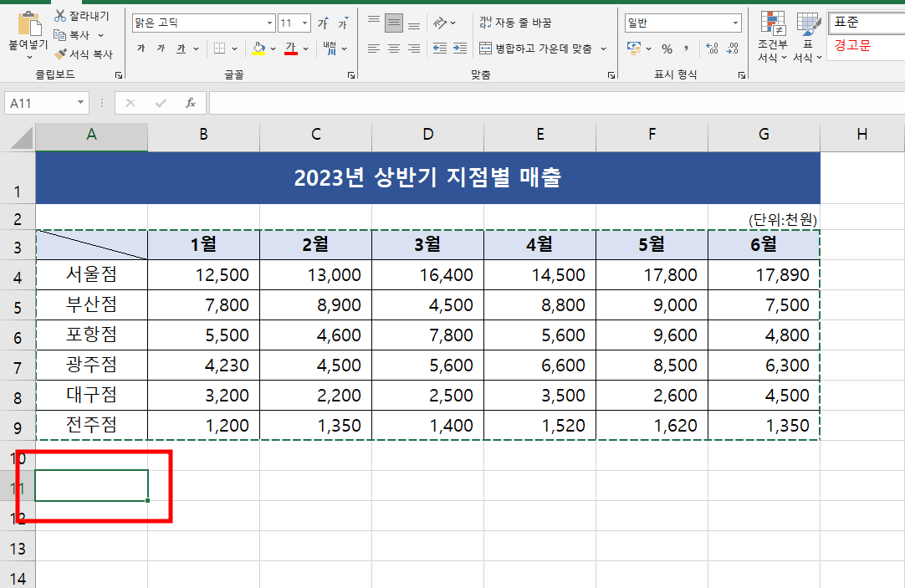
Task: Click accounting number format icon
Action: [x=634, y=49]
